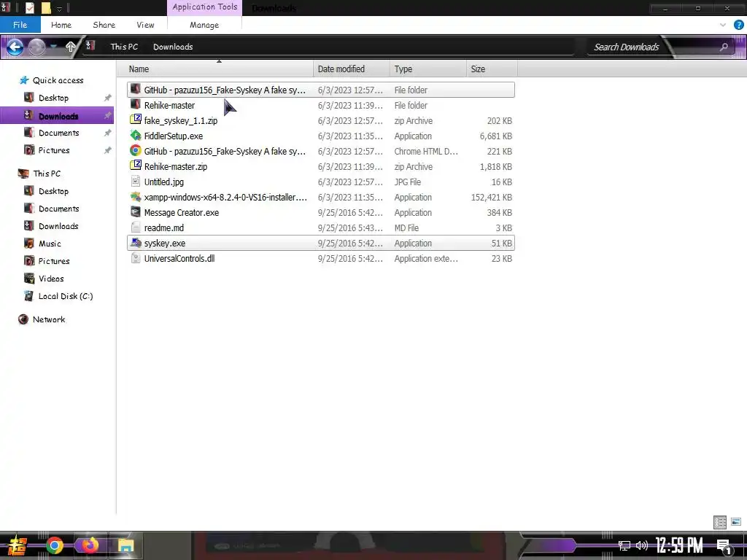Select the Chrome HTML GitHub document icon

[x=136, y=150]
